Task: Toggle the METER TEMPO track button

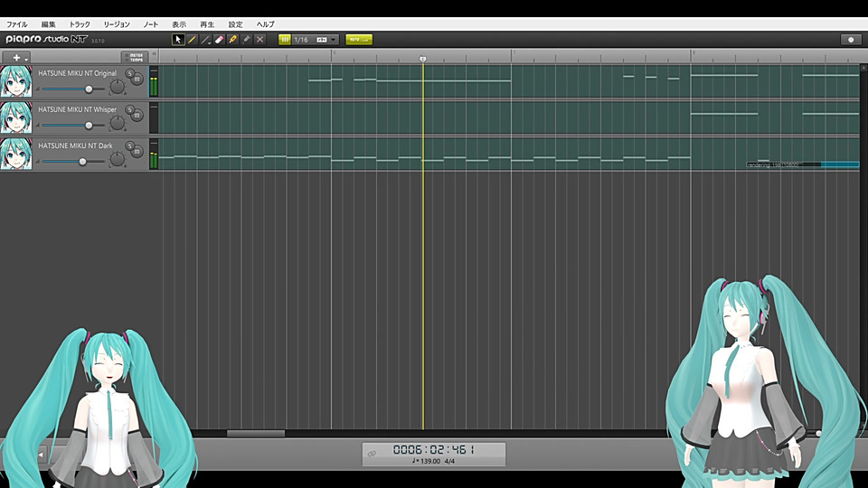Action: [x=134, y=58]
